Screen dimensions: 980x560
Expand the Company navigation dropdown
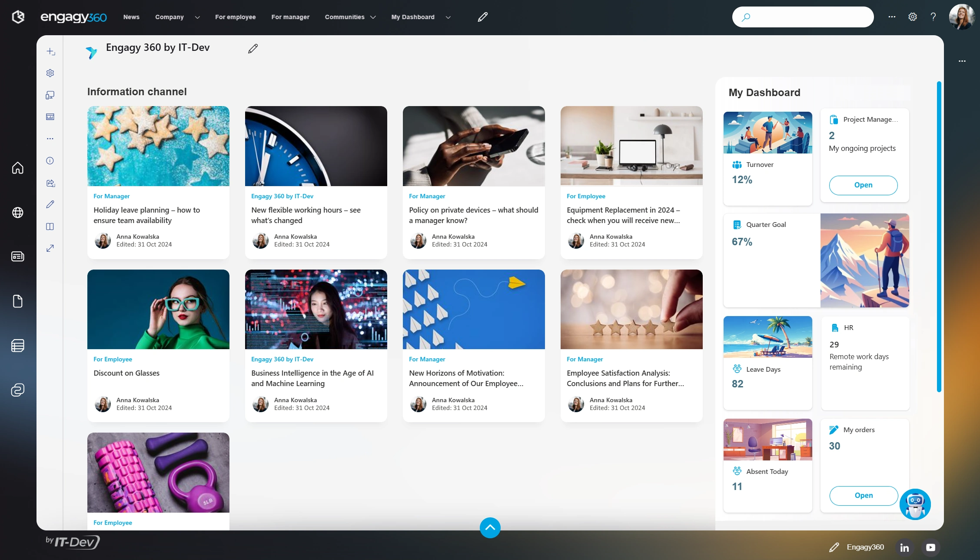[x=197, y=17]
